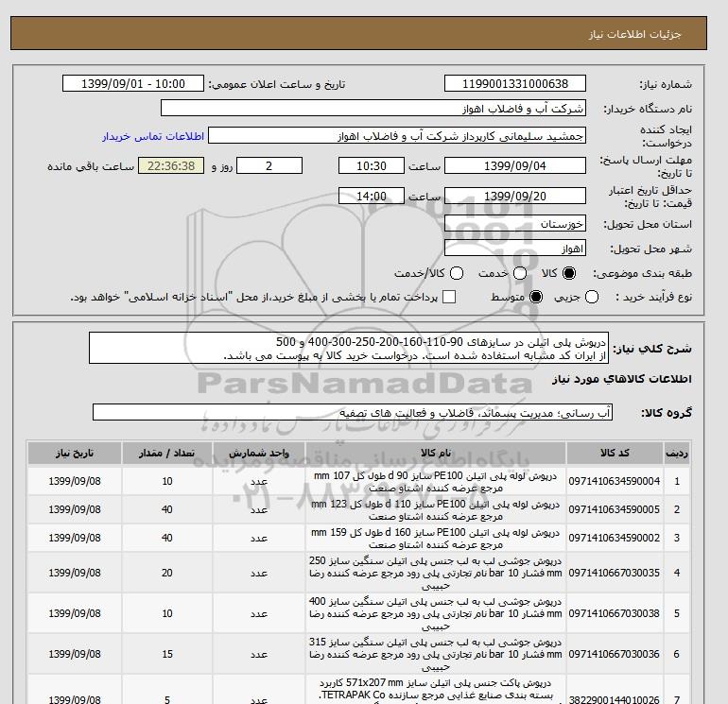This screenshot has width=728, height=704.
Task: Click row 1 product name سایز 90
Action: point(436,482)
